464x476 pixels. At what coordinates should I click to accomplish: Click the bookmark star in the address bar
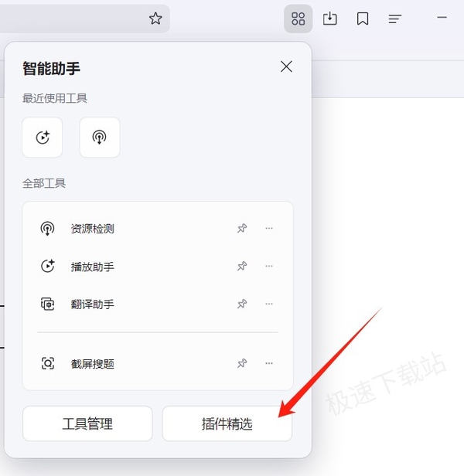coord(155,19)
